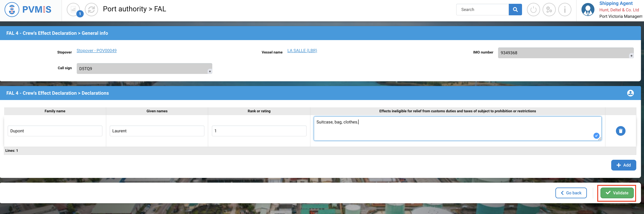
Task: Click the Shipping Agent user avatar
Action: pos(588,9)
